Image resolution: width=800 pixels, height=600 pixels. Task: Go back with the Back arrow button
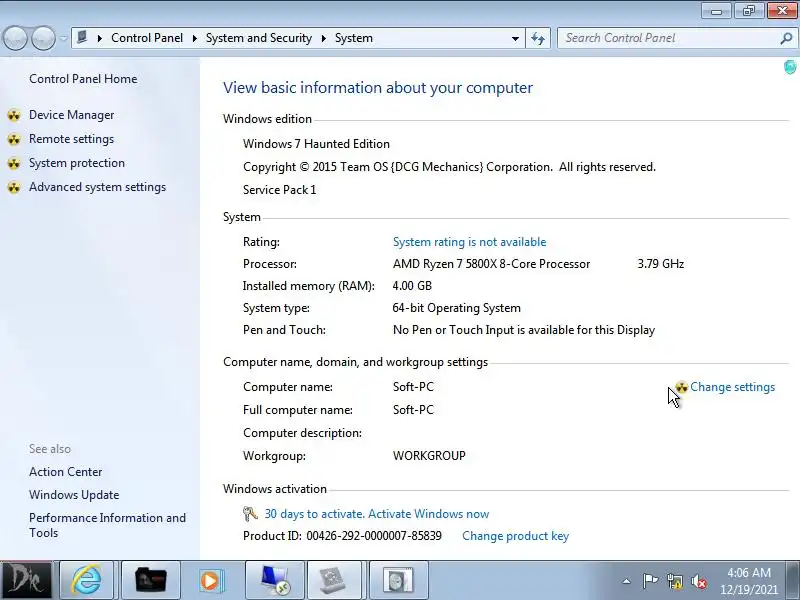coord(15,38)
